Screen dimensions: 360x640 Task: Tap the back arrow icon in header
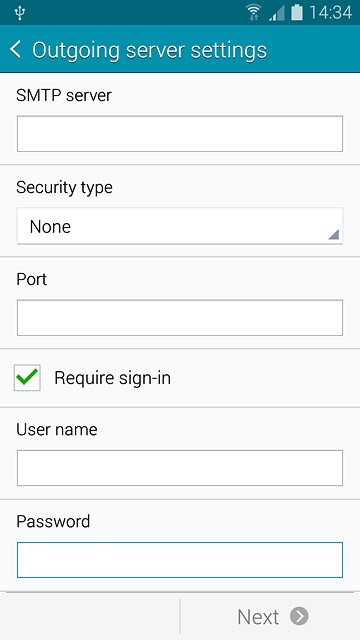(x=15, y=50)
